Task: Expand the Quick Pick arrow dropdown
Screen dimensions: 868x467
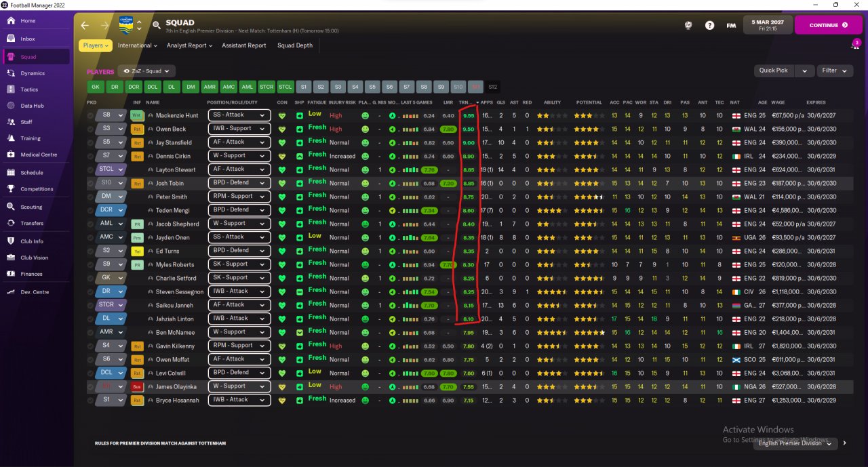Action: tap(804, 70)
